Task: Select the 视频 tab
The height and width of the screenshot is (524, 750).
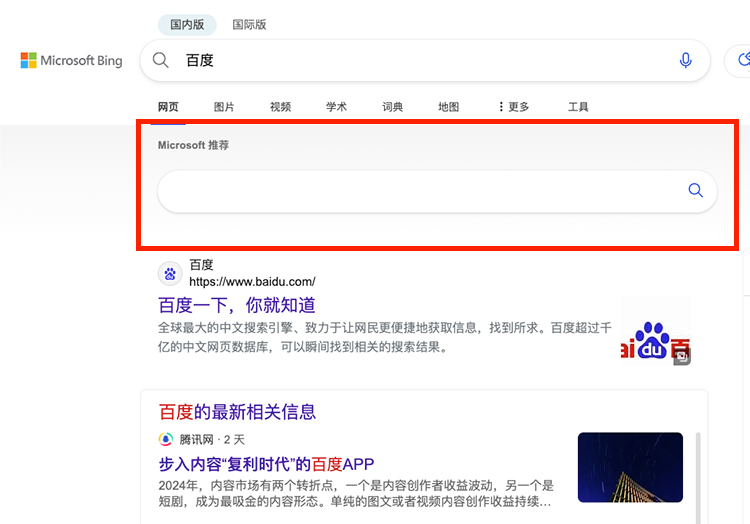Action: coord(280,107)
